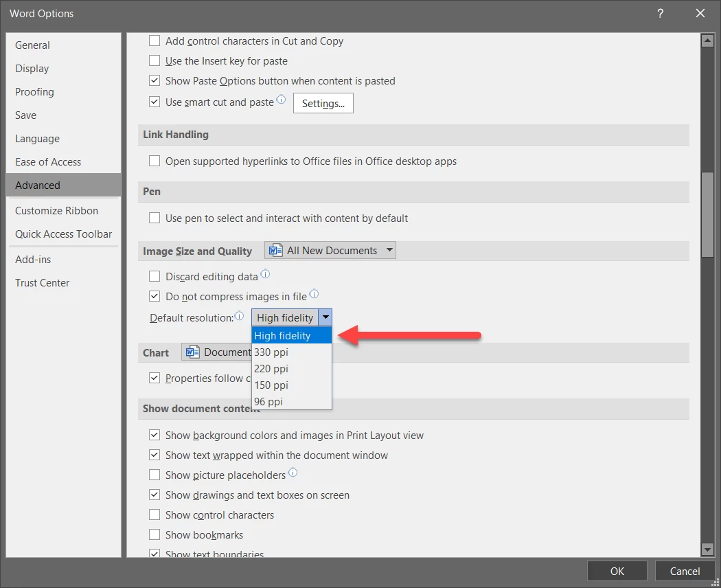Enable Add control characters in Cut and Copy
721x588 pixels.
[x=154, y=41]
